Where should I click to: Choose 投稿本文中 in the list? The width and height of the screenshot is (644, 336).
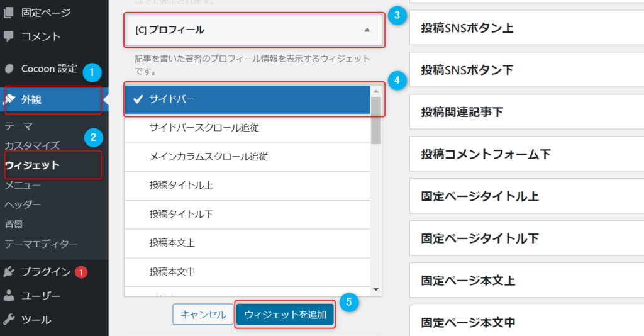pyautogui.click(x=248, y=272)
